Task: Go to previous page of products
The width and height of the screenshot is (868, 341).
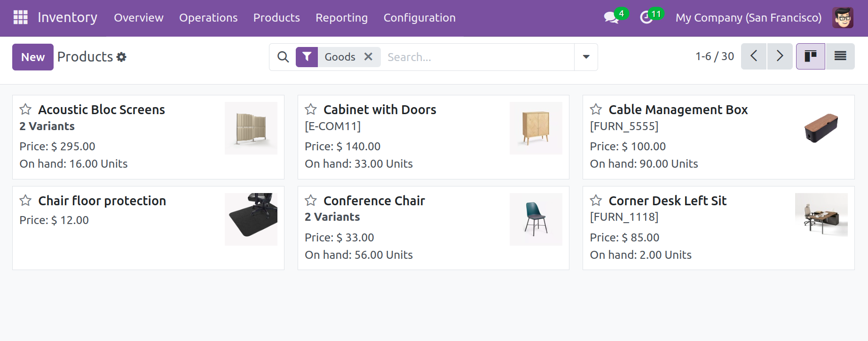Action: click(x=753, y=56)
